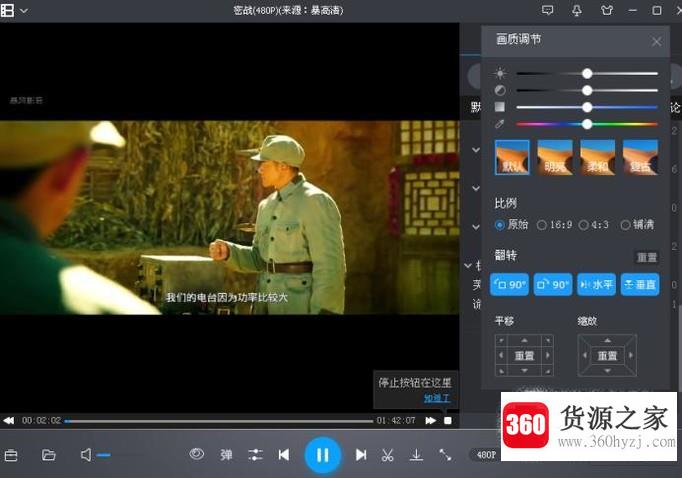This screenshot has height=478, width=682.
Task: Reset zoom with 重置 in 缩放 pad
Action: pos(607,356)
